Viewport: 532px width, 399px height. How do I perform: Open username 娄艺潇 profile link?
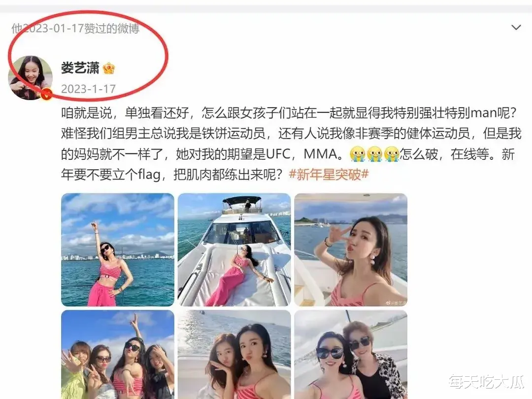point(80,68)
